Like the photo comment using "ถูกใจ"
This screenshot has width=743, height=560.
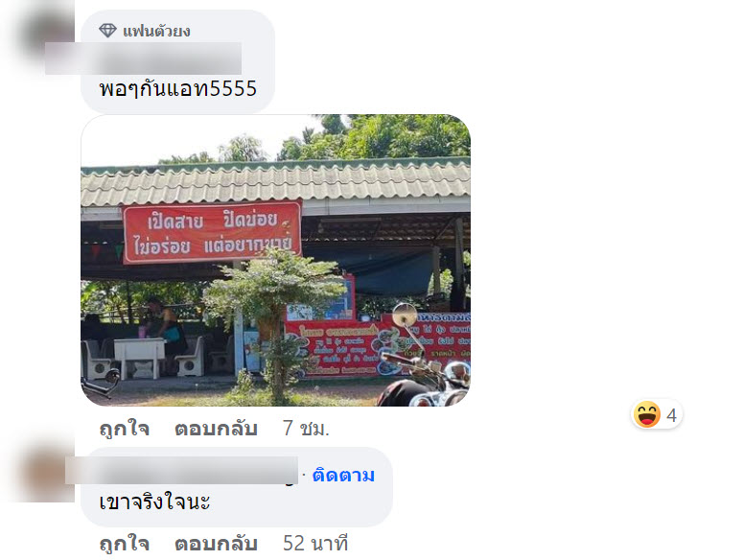click(x=125, y=429)
